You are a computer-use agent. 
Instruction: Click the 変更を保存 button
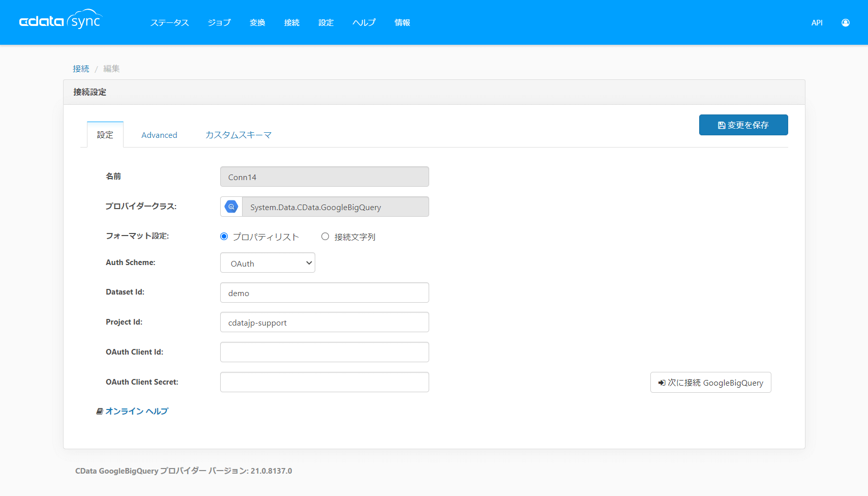pyautogui.click(x=743, y=125)
